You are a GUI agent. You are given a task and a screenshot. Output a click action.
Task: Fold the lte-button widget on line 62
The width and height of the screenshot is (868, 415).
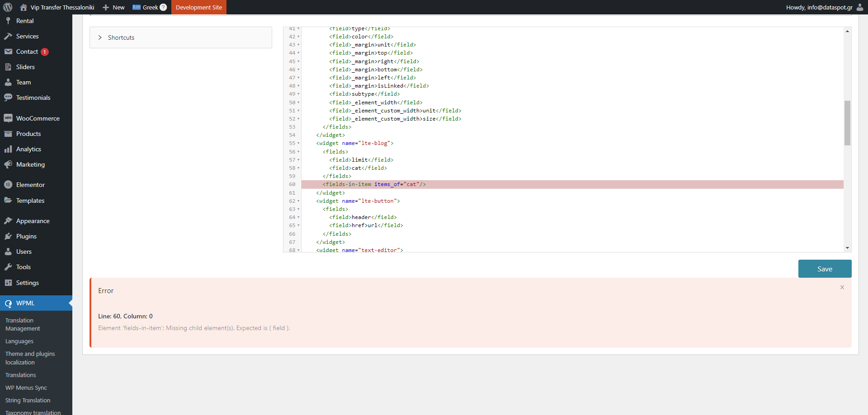click(298, 201)
